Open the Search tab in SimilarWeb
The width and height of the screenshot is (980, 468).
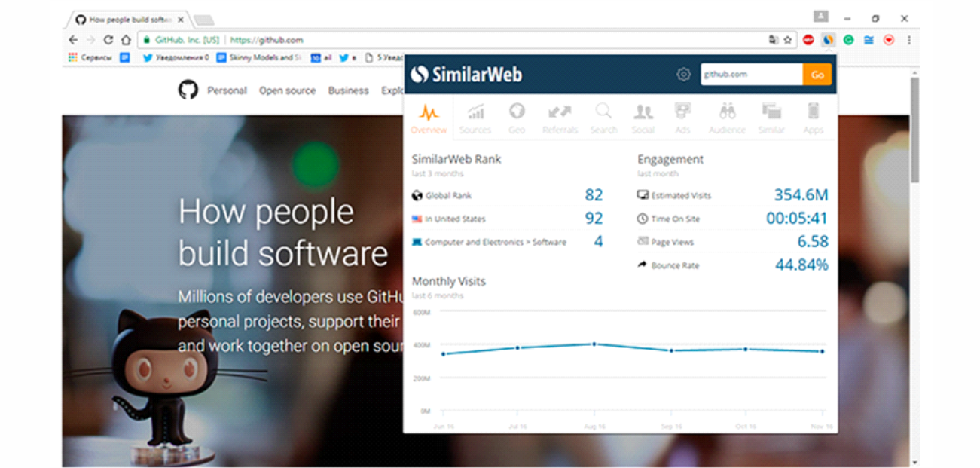(x=603, y=119)
